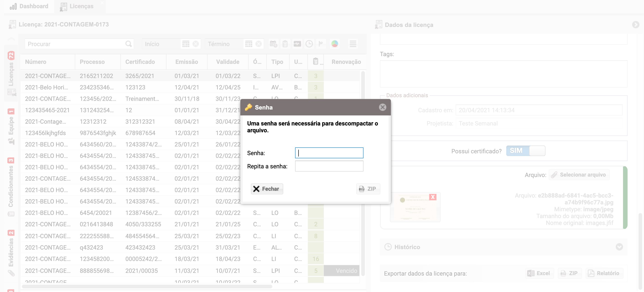Viewport: 644px width, 292px height.
Task: Click the activity monitor toolbar icon
Action: [x=297, y=44]
